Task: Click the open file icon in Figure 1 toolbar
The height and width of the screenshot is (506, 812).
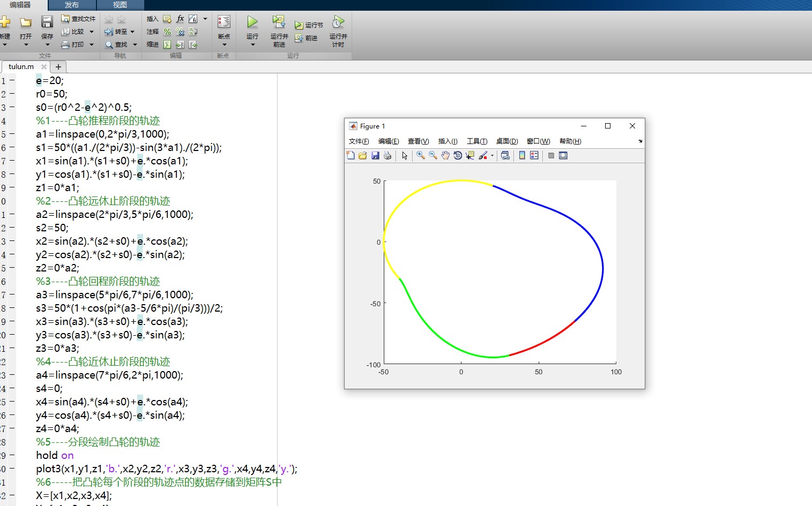Action: coord(363,155)
